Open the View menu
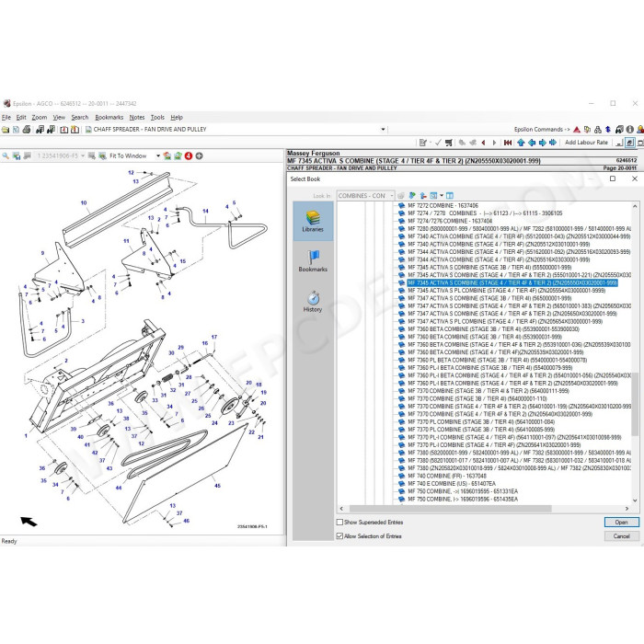The width and height of the screenshot is (644, 644). (59, 118)
